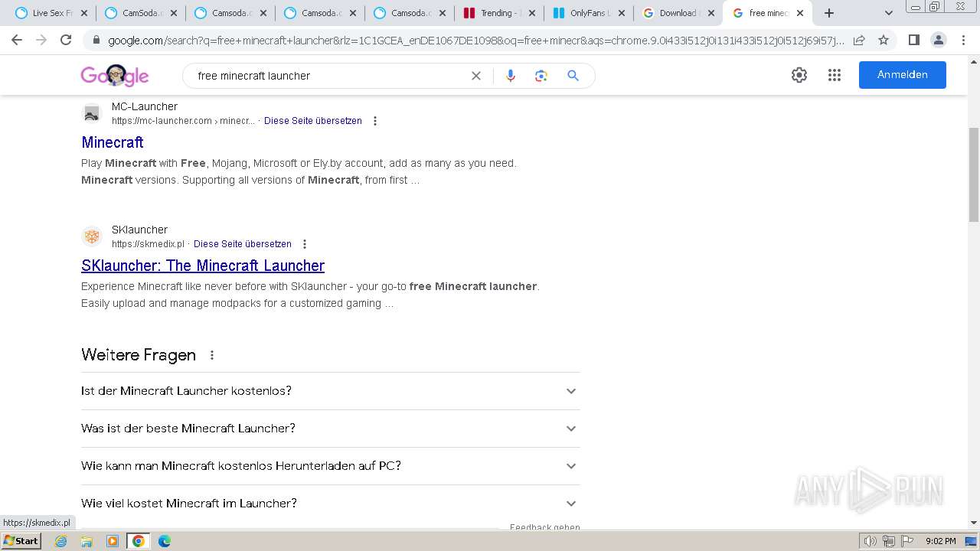Click the MC-Launcher site favicon
The image size is (980, 551).
pos(92,114)
